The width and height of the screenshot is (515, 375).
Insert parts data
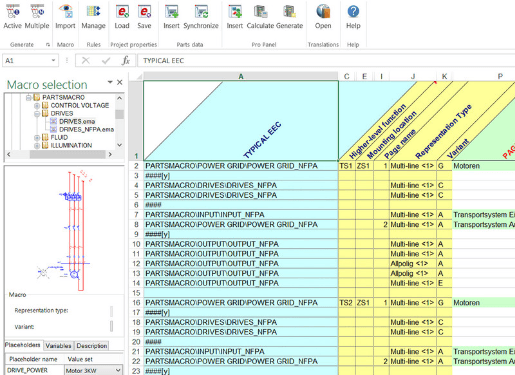(171, 17)
